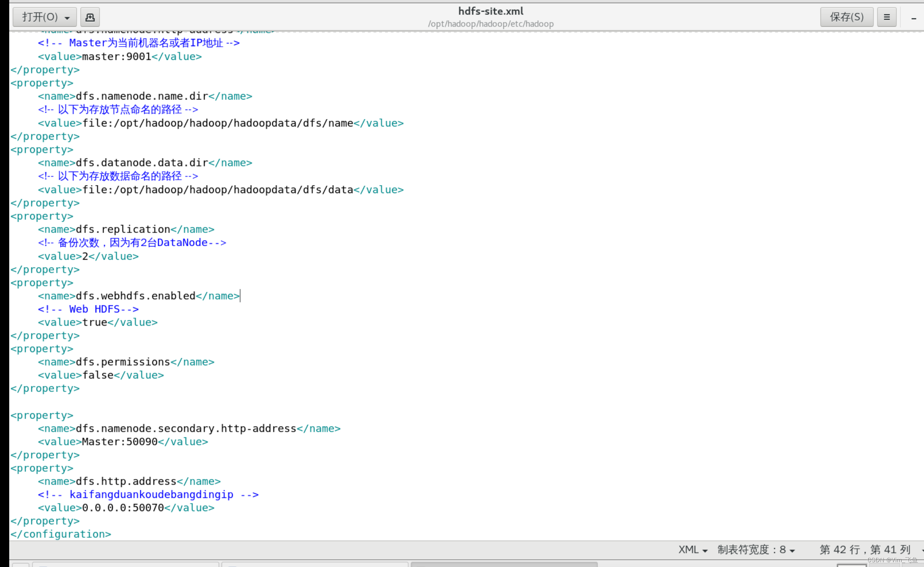Click dfs.replication name text

tap(123, 230)
